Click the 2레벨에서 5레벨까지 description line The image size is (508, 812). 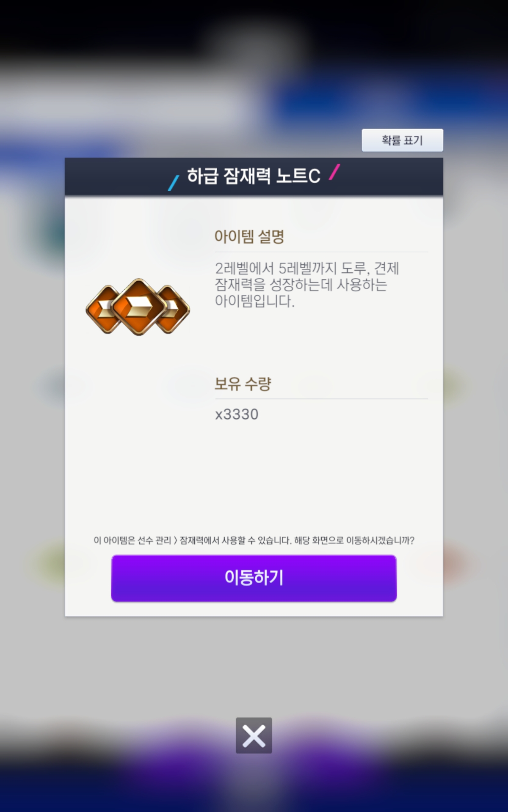click(307, 268)
